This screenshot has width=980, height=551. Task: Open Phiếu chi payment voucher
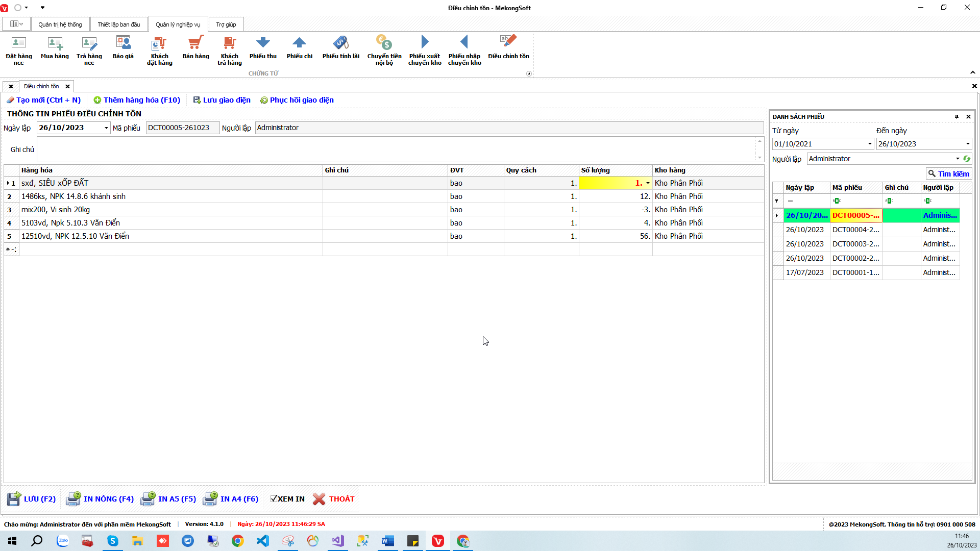tap(299, 48)
